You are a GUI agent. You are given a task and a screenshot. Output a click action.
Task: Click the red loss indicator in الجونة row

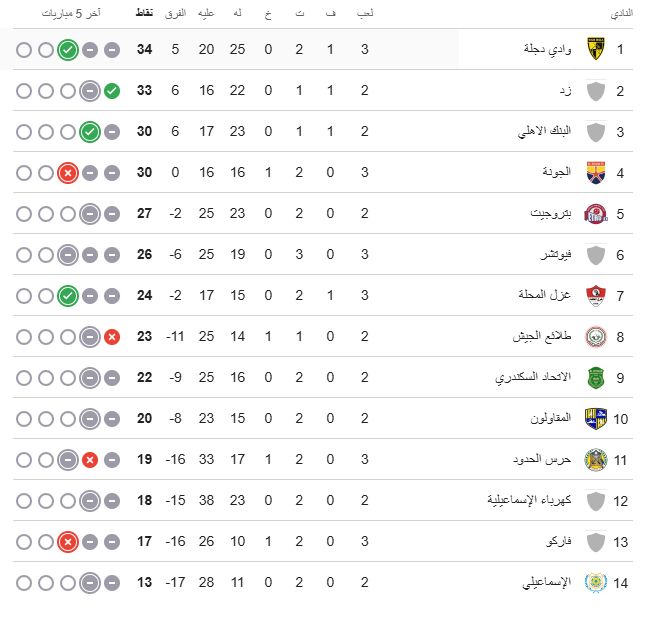[68, 172]
